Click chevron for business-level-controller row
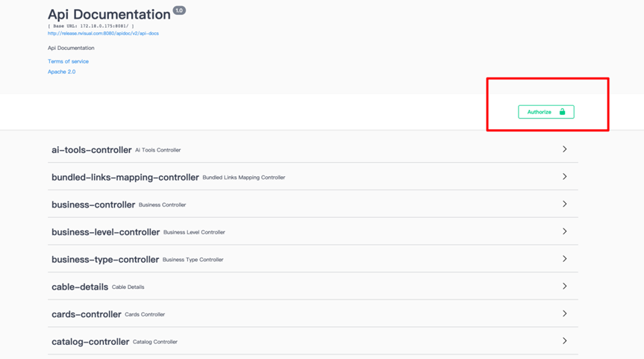Screen dimensions: 644x359 pyautogui.click(x=564, y=231)
